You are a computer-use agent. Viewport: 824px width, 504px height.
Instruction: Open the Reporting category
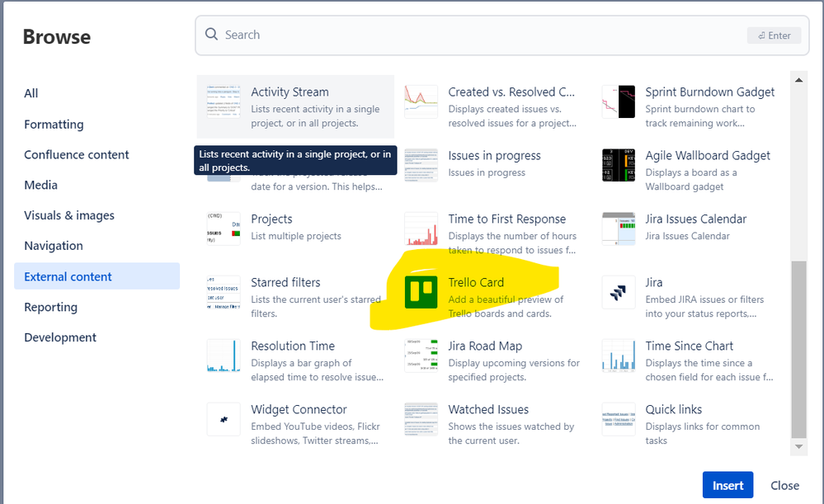(x=50, y=308)
